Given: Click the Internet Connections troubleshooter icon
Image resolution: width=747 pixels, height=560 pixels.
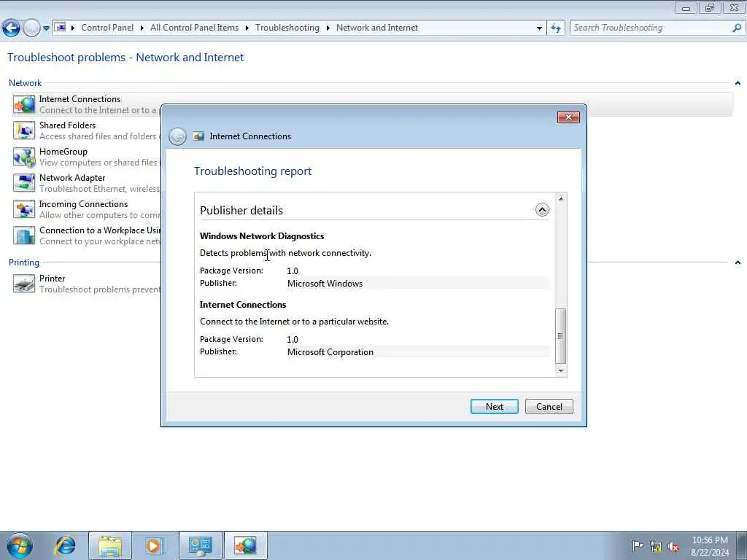Looking at the screenshot, I should 24,104.
